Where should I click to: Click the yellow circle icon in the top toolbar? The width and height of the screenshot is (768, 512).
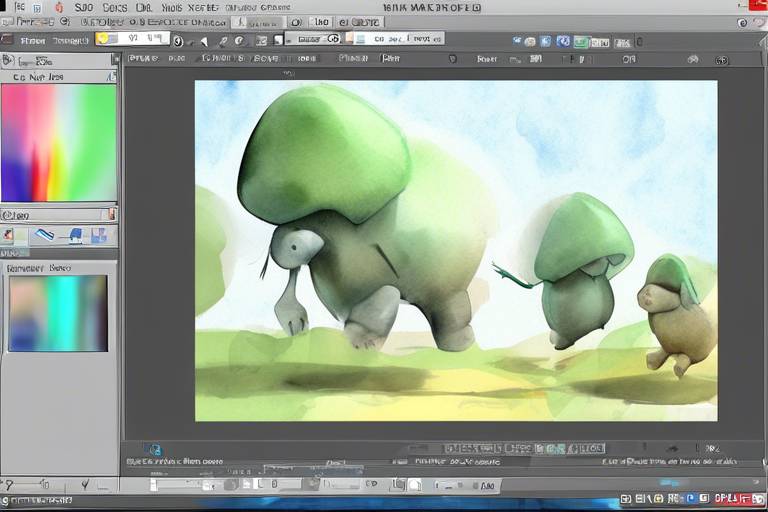(x=102, y=39)
